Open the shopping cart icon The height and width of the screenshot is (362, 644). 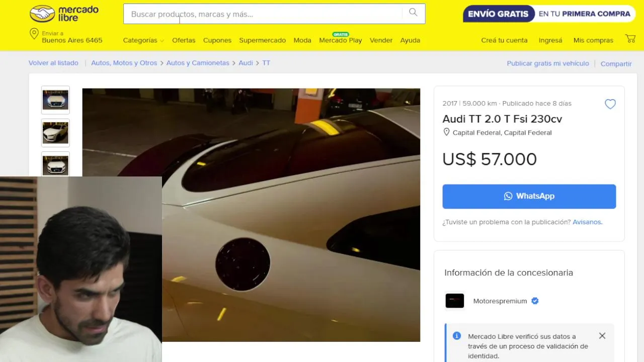click(x=630, y=39)
